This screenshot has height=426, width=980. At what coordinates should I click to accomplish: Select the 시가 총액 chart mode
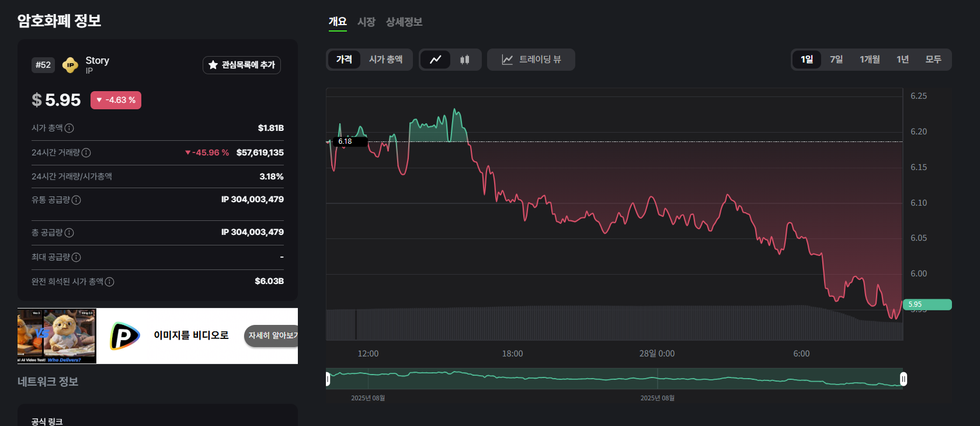(385, 60)
